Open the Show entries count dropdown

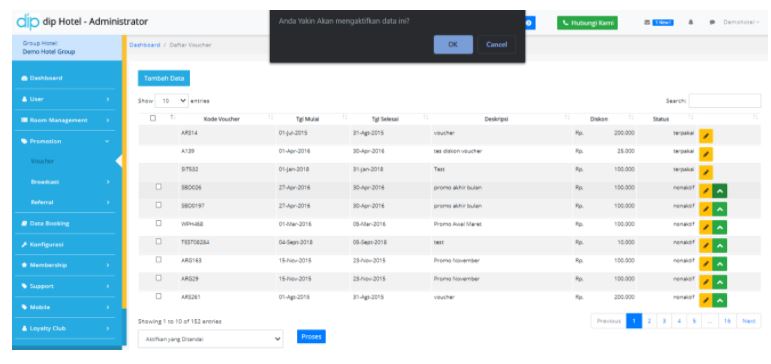click(172, 101)
